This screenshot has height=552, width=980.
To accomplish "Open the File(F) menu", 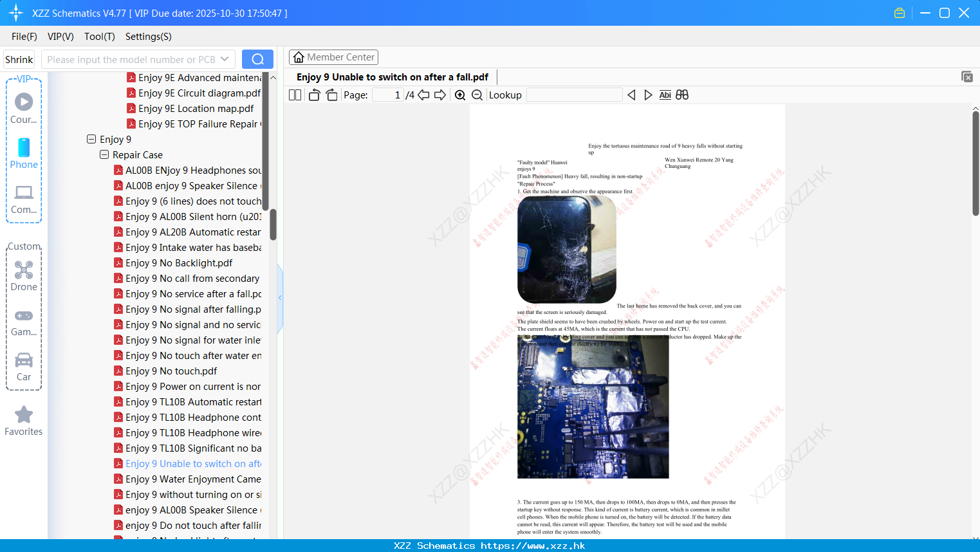I will (x=24, y=37).
